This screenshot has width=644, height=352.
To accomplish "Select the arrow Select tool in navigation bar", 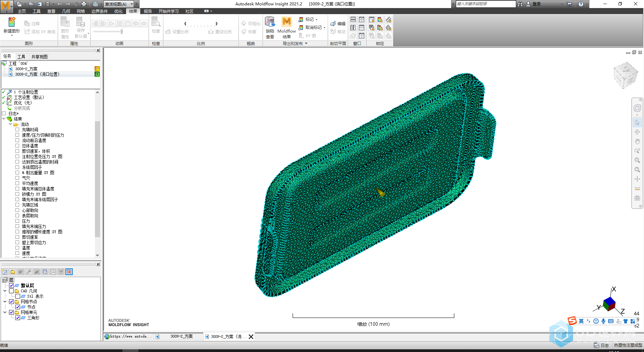I will 637,123.
